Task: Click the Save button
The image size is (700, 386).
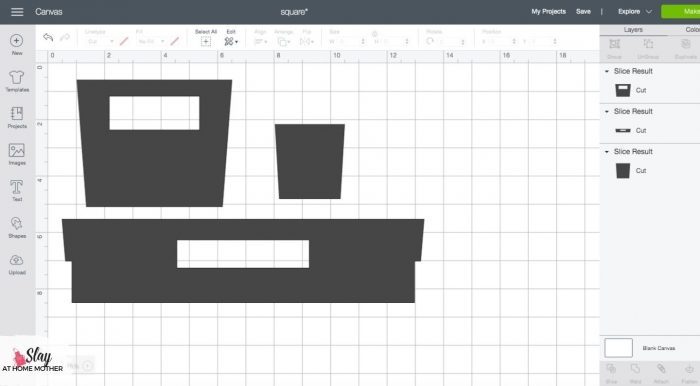Action: 583,12
